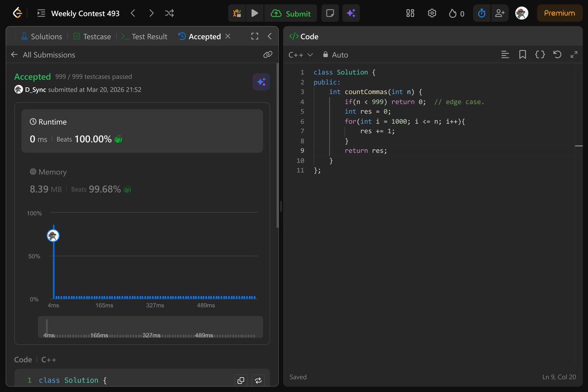Open the notes icon
588x392 pixels.
[x=330, y=13]
